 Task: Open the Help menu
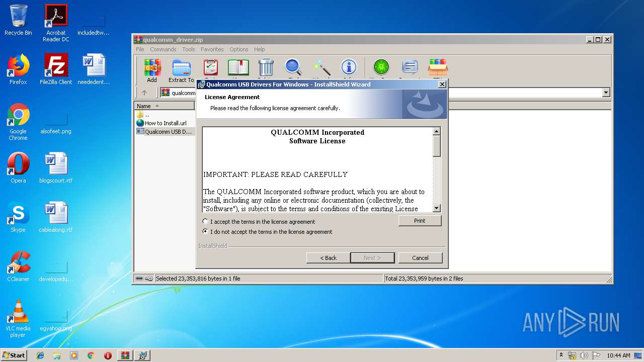(259, 49)
